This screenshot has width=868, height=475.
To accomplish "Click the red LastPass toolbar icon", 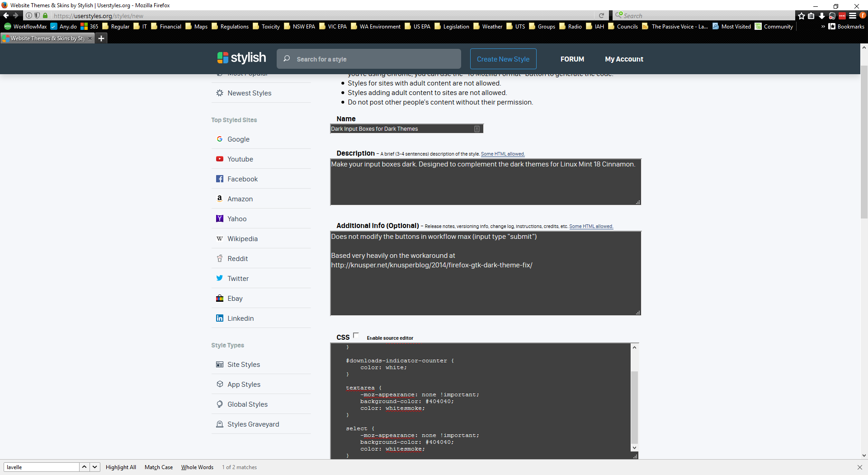I will coord(842,16).
